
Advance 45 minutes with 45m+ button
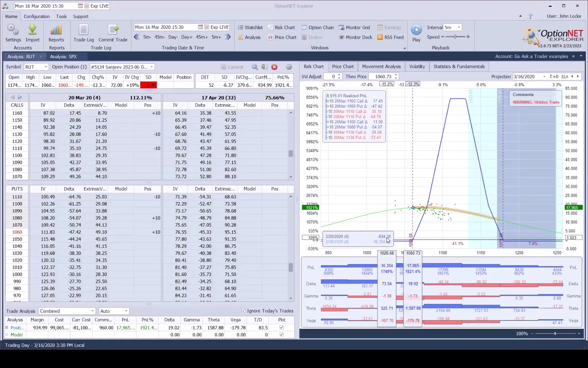tap(202, 37)
